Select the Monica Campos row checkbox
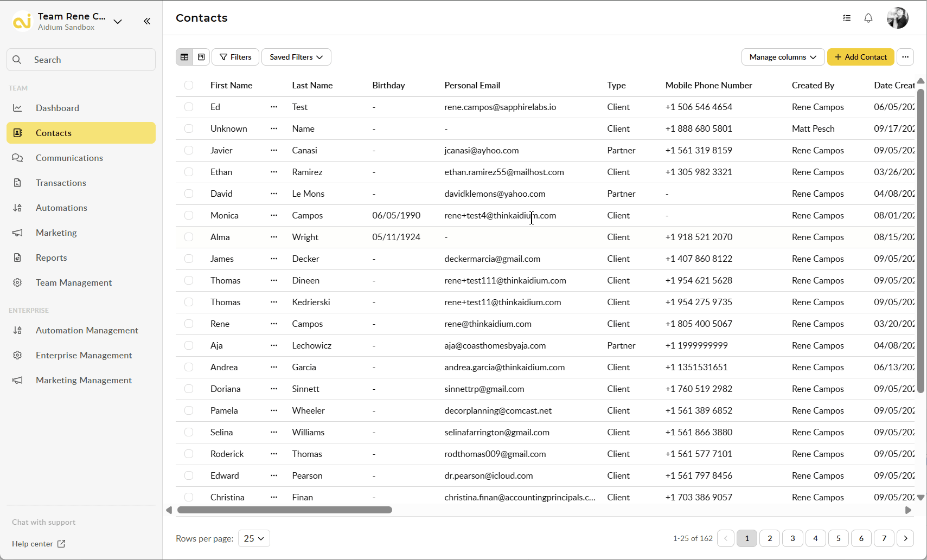927x560 pixels. pyautogui.click(x=189, y=215)
